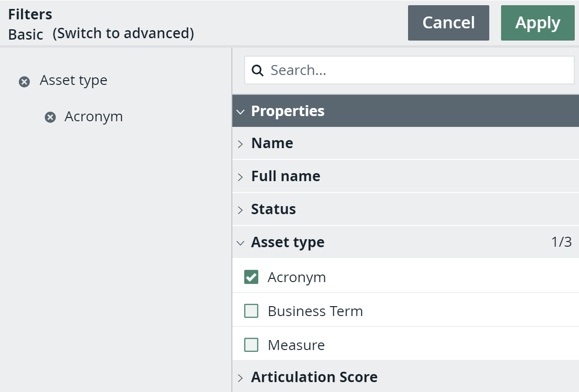The image size is (579, 392).
Task: Click the 1/3 Asset type counter
Action: 561,242
